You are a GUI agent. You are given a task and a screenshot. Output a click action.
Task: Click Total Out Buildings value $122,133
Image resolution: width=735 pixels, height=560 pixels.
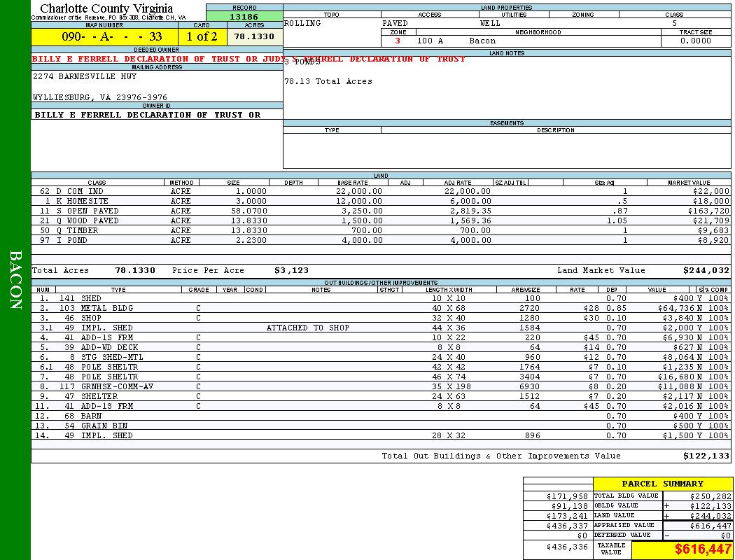706,456
